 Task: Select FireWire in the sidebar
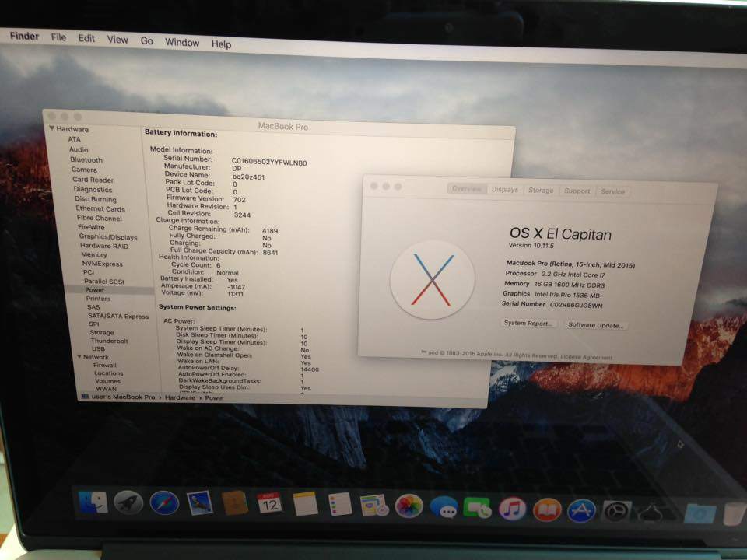pos(91,227)
